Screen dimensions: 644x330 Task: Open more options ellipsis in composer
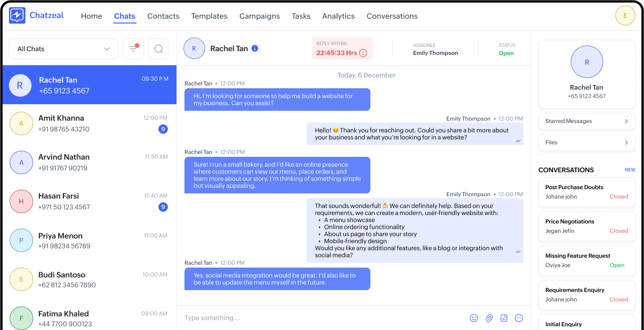coord(519,318)
